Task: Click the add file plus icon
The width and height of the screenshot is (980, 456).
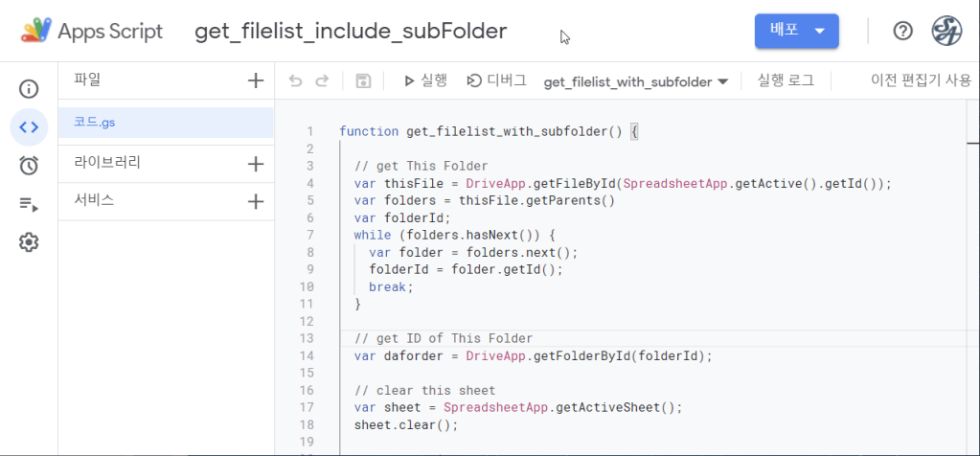Action: [x=256, y=80]
